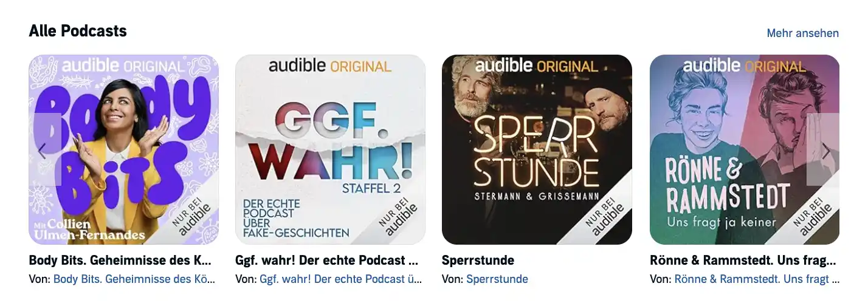This screenshot has height=306, width=868.
Task: Open the Rönne & Rammstedt cover artwork
Action: (x=744, y=149)
